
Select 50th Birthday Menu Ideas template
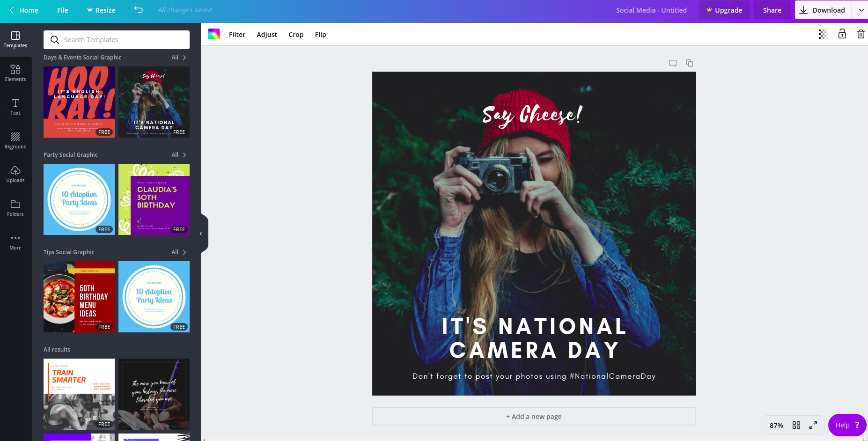79,297
